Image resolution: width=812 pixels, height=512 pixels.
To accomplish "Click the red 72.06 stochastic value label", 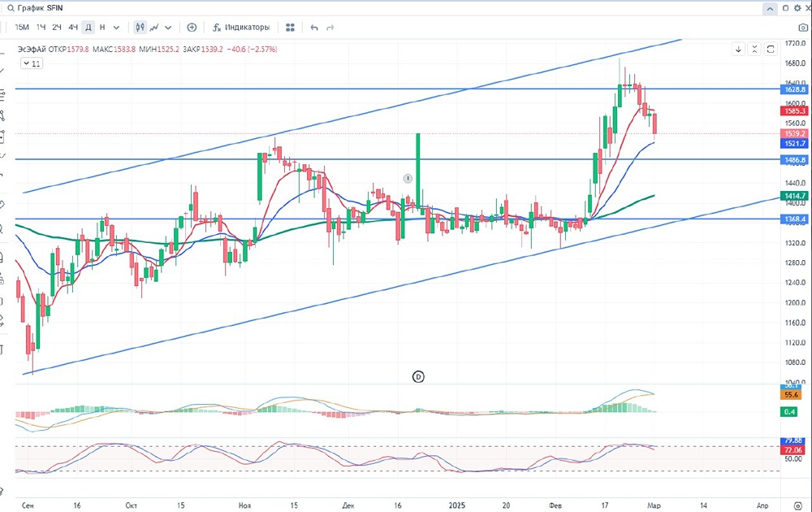I will coord(793,450).
